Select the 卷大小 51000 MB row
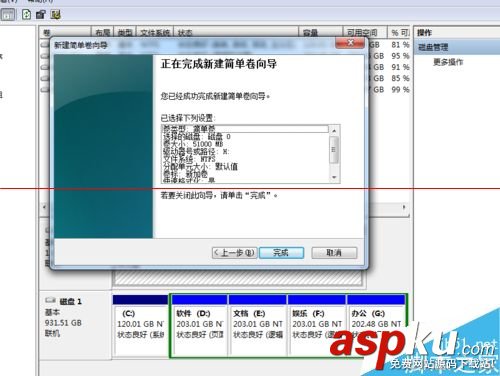This screenshot has height=376, width=500. tap(245, 144)
